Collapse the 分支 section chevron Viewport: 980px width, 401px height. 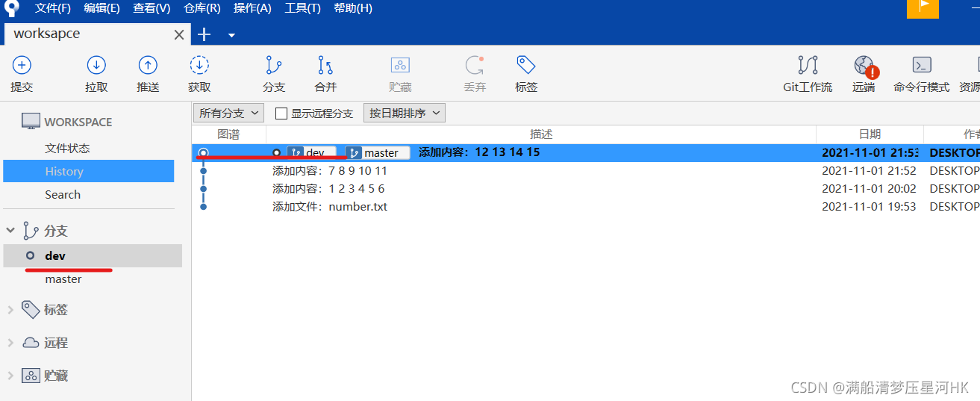coord(10,231)
